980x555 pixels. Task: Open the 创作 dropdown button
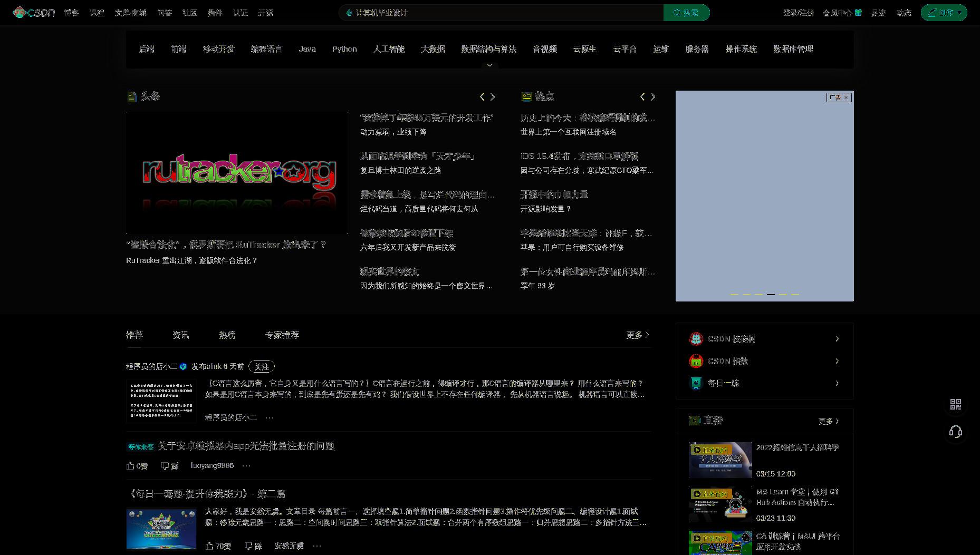944,13
